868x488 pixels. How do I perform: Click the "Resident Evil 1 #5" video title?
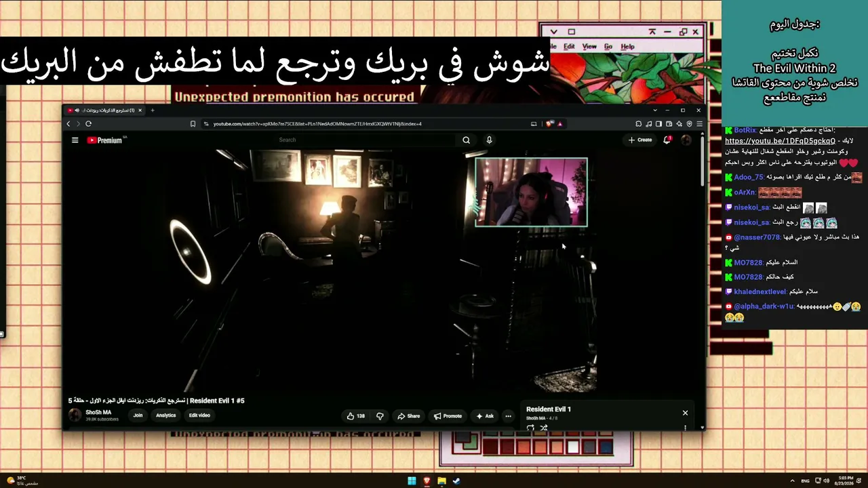[x=156, y=401]
